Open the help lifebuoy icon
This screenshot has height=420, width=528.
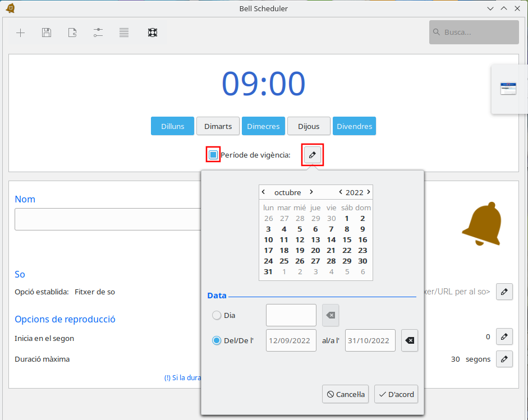[152, 33]
